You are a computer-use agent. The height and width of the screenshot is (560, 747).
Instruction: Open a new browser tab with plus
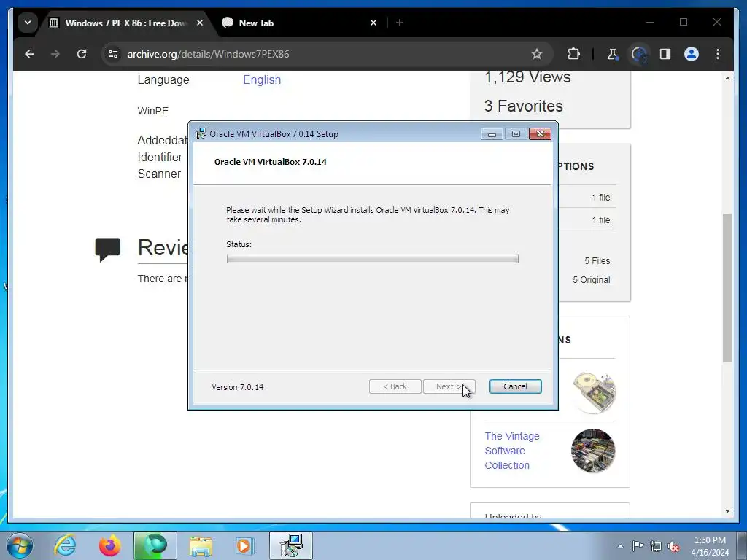coord(400,23)
